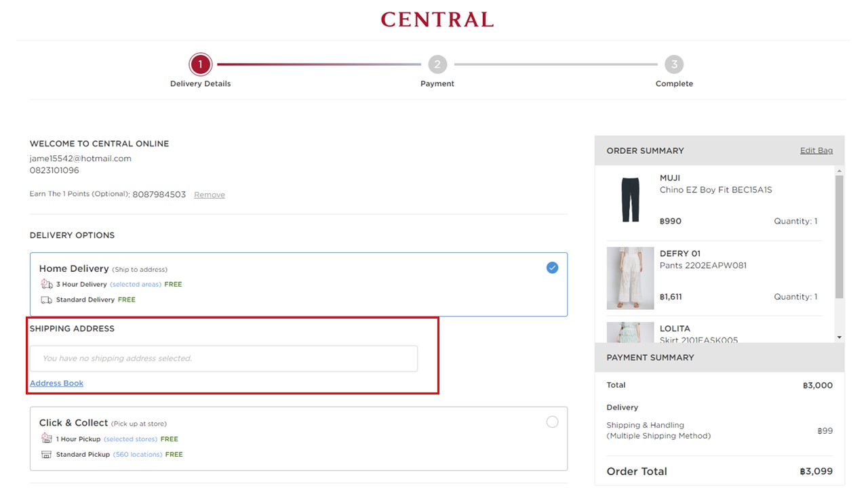Click the 1 Hour Pickup icon
This screenshot has height=488, width=868.
[46, 439]
